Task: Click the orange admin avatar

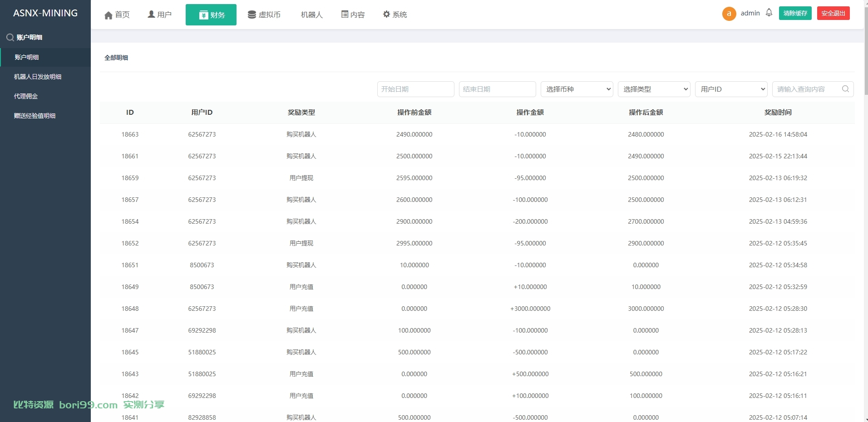Action: [729, 14]
